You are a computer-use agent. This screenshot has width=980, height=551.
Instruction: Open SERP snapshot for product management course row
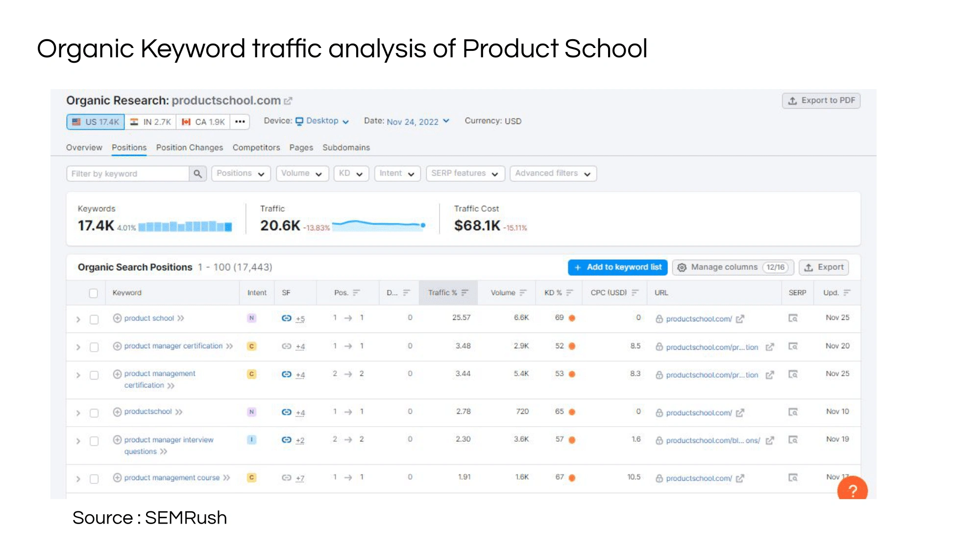coord(793,478)
